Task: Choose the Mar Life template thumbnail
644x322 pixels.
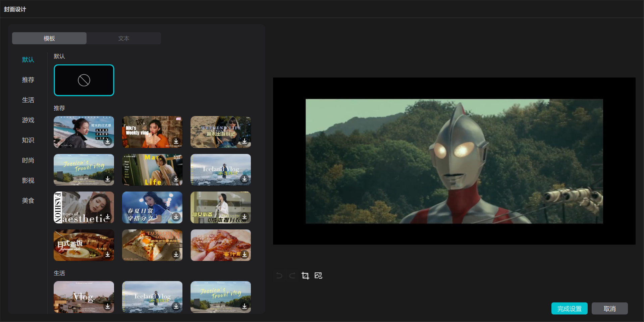Action: [152, 170]
